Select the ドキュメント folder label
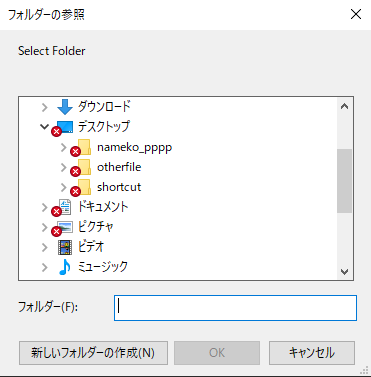The width and height of the screenshot is (371, 377). 103,207
